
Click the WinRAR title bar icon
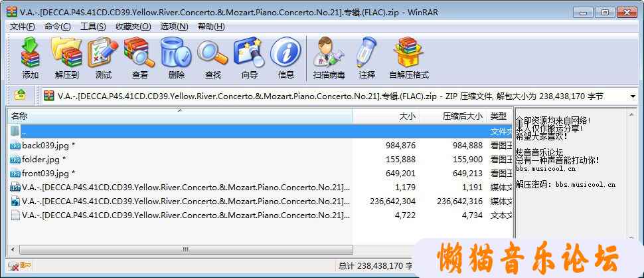pos(11,12)
